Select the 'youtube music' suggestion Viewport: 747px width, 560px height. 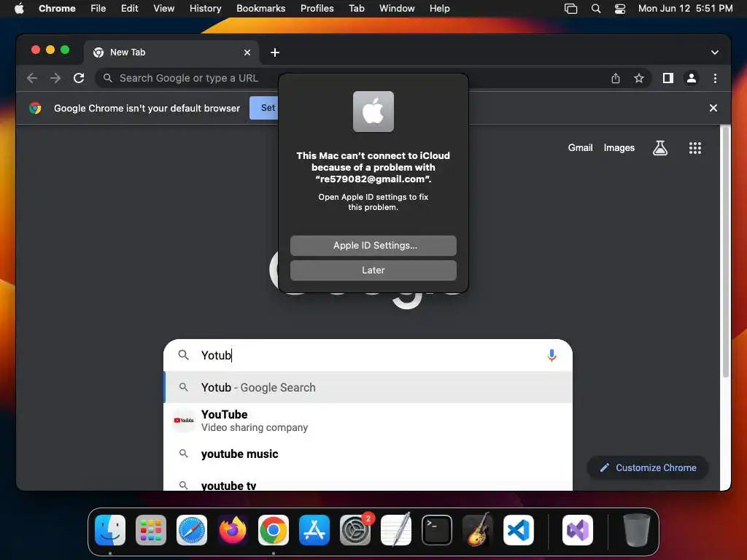[368, 454]
